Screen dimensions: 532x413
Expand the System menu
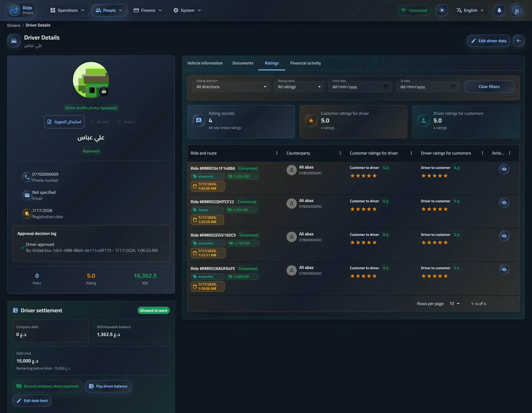click(188, 10)
